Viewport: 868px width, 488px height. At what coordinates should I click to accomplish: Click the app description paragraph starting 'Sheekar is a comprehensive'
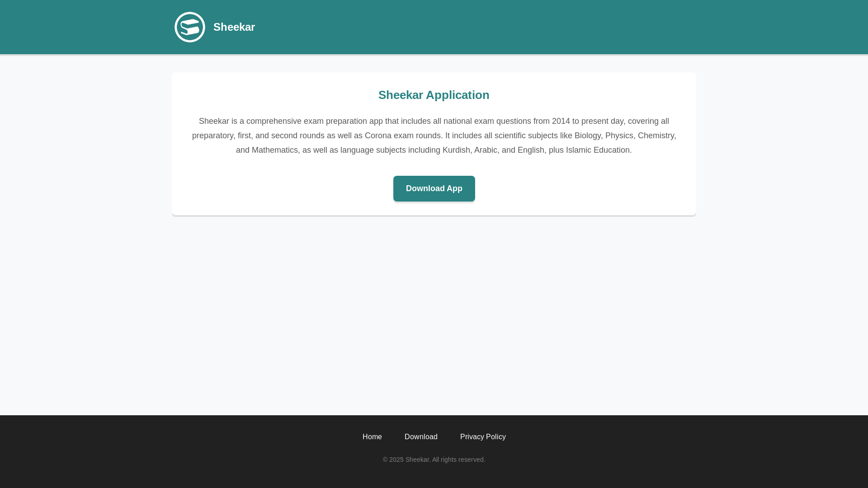(x=434, y=136)
